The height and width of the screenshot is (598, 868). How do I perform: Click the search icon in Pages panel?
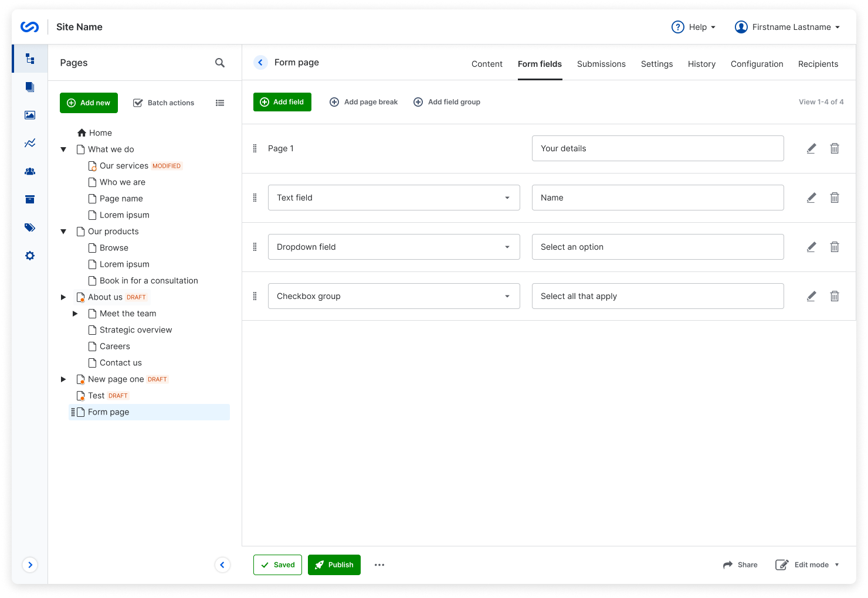point(220,63)
